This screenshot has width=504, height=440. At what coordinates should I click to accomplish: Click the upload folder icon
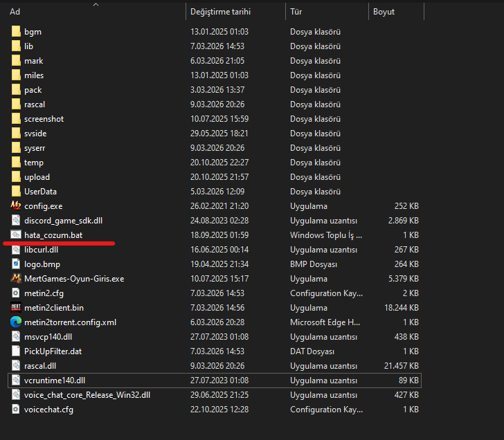coord(16,176)
